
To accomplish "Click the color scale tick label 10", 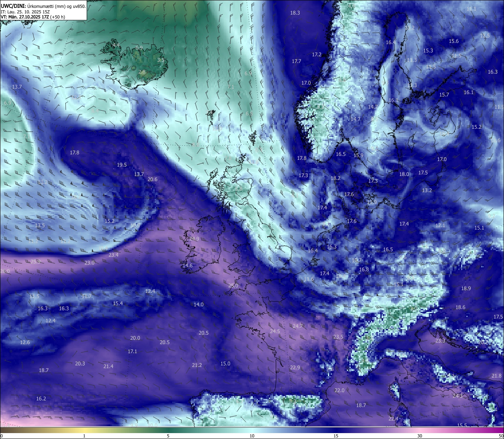I will point(252,436).
